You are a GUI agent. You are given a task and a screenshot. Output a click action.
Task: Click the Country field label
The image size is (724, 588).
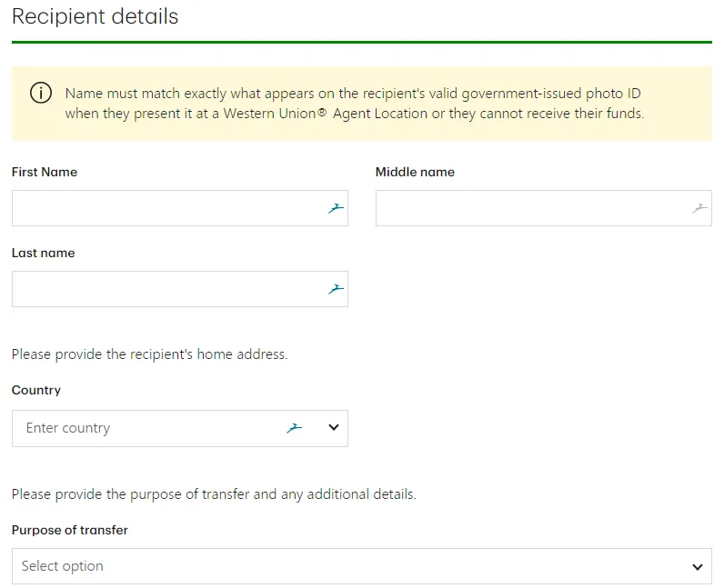[36, 390]
